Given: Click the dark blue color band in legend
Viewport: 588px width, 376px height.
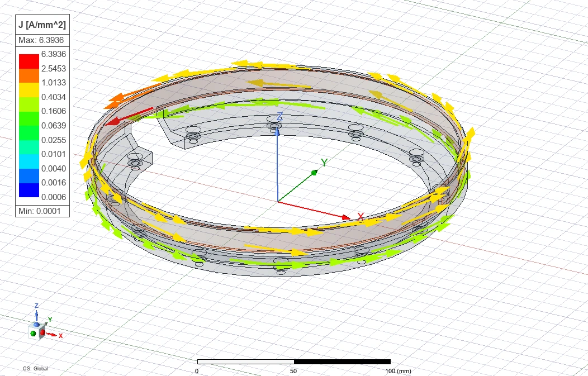Looking at the screenshot, I should coord(29,190).
